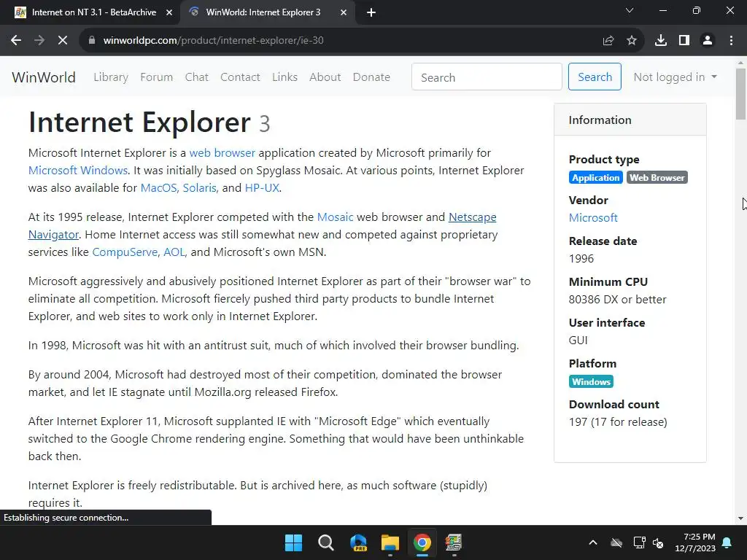This screenshot has height=560, width=747.
Task: Follow the Mosaic link
Action: [335, 217]
